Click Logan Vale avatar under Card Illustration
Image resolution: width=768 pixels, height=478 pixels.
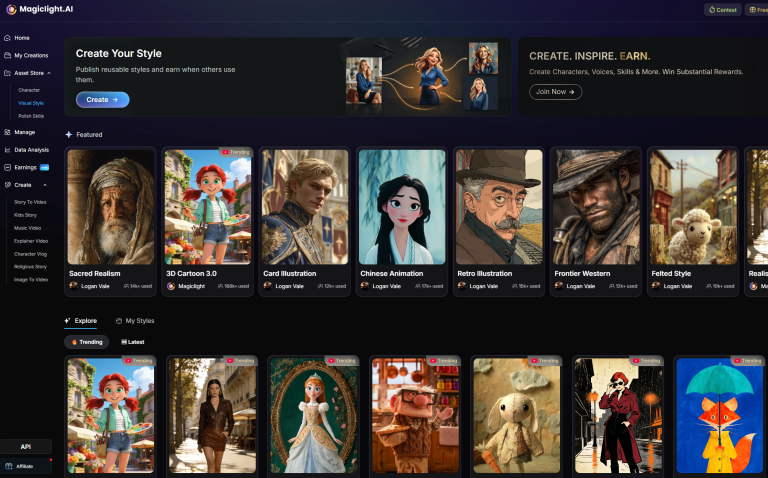pyautogui.click(x=267, y=286)
